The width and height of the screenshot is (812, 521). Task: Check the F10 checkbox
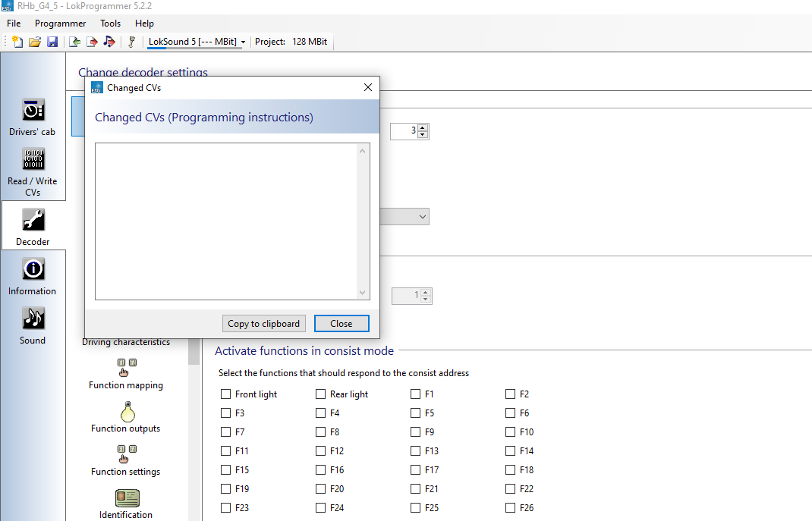510,432
